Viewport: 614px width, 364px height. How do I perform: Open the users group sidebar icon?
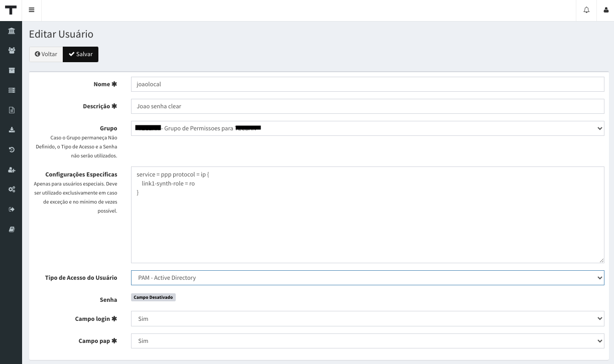(x=12, y=51)
